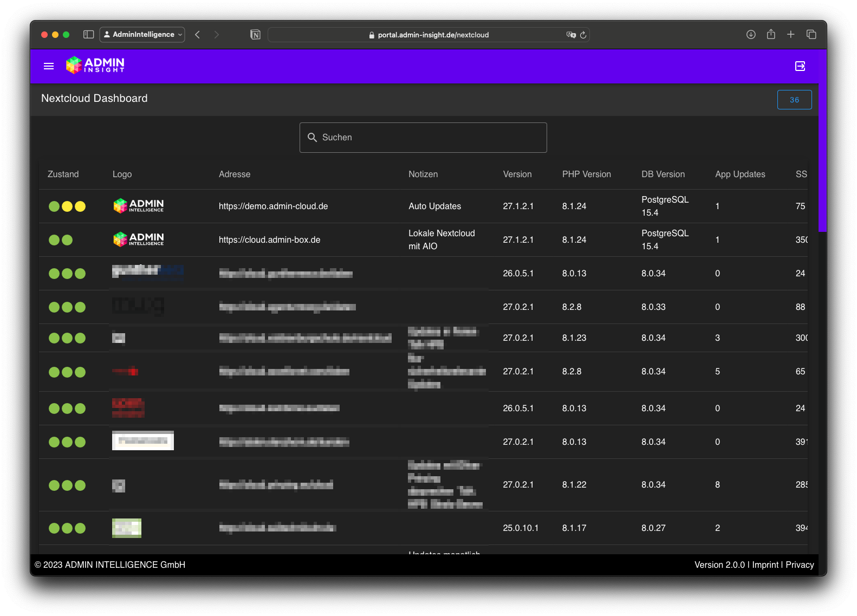Click DB version 8.0.33 cell

[653, 307]
